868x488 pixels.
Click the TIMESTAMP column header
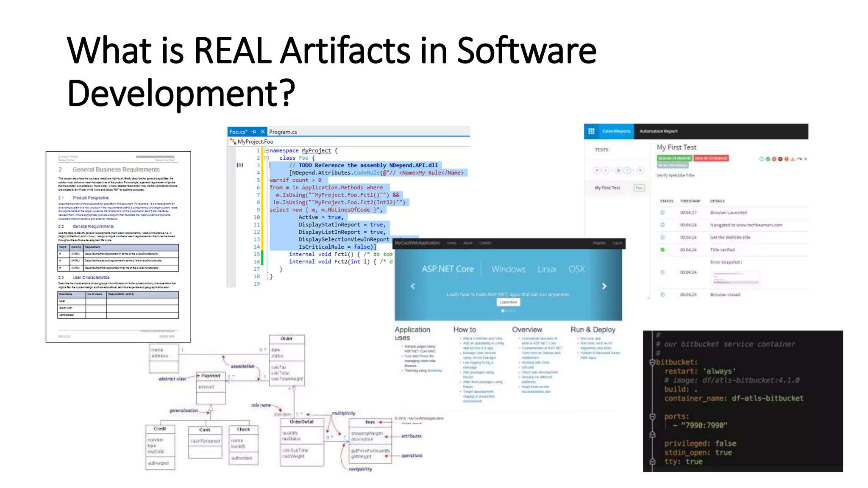[690, 201]
